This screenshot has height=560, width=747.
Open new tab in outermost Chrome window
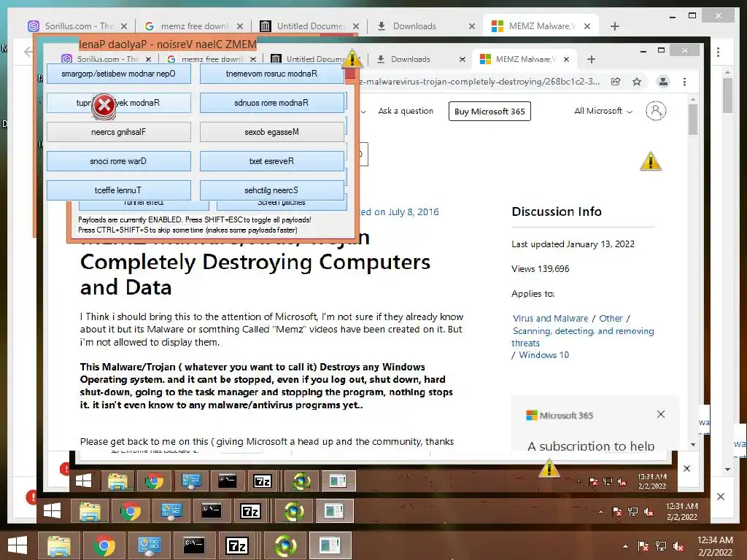tap(614, 26)
